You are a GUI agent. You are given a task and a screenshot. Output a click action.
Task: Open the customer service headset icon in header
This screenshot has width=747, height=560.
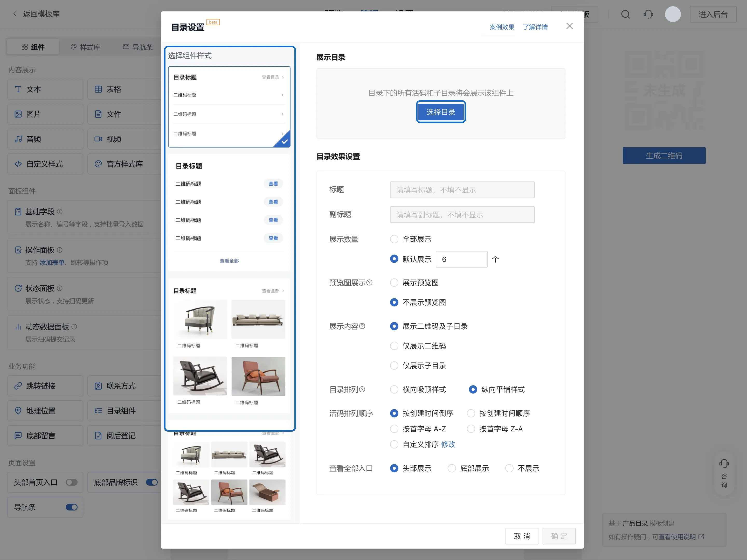click(x=648, y=14)
